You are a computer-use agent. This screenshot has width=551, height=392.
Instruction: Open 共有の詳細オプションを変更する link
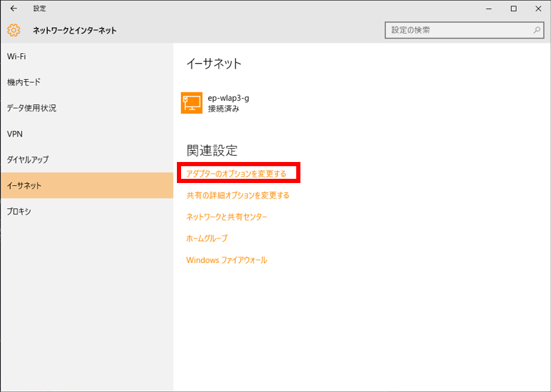(x=238, y=195)
